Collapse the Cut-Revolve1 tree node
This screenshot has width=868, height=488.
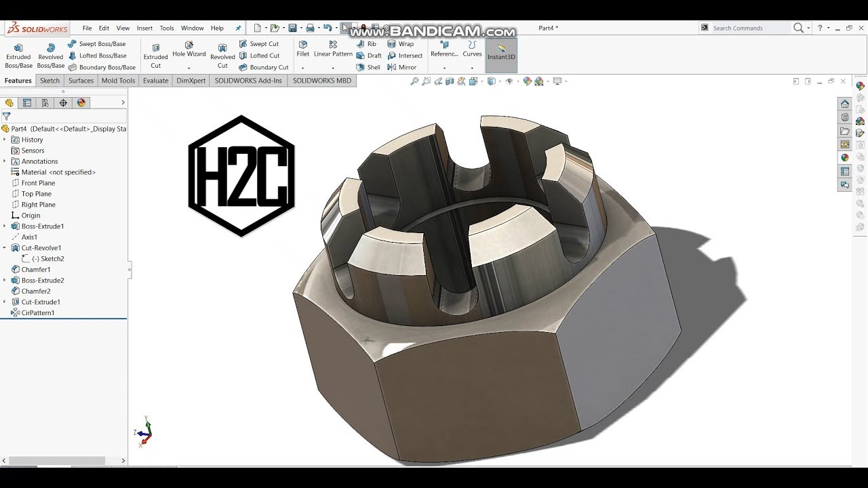click(5, 248)
